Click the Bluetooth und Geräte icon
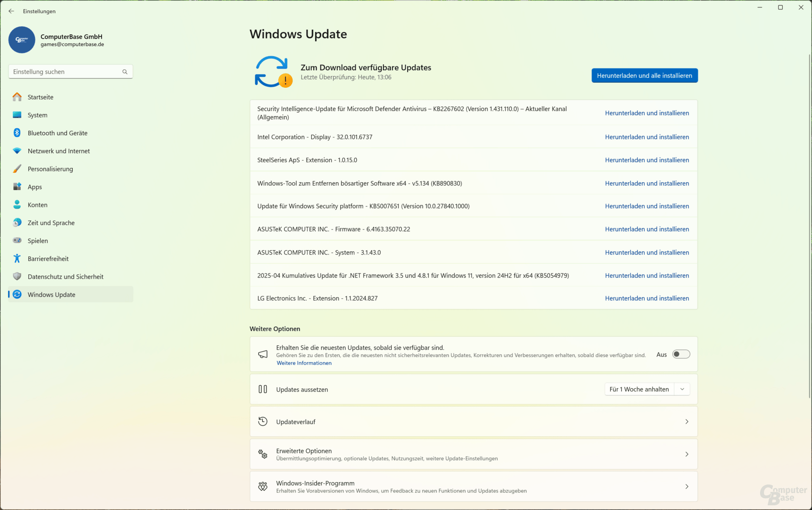The width and height of the screenshot is (812, 510). coord(17,133)
